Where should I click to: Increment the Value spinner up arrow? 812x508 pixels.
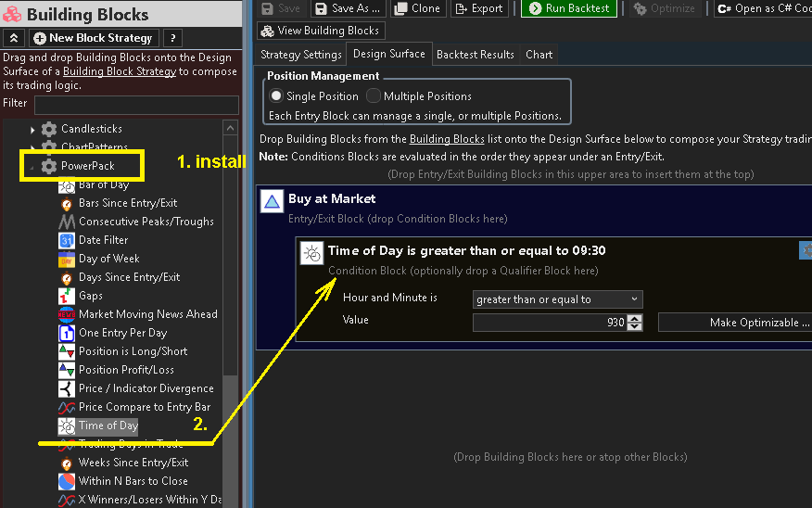click(x=634, y=318)
